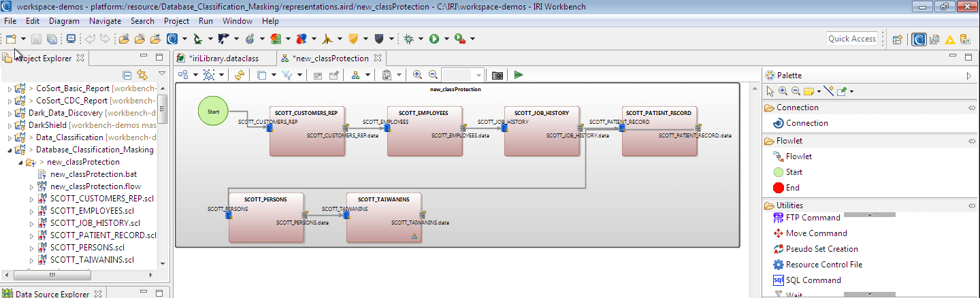
Task: Click Zoom Out magnifier in diagram toolbar
Action: (433, 75)
